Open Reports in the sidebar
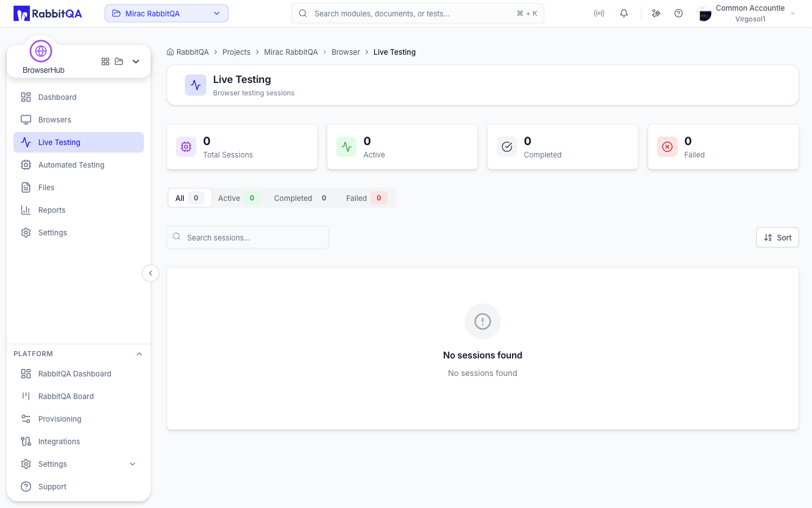 click(x=78, y=210)
